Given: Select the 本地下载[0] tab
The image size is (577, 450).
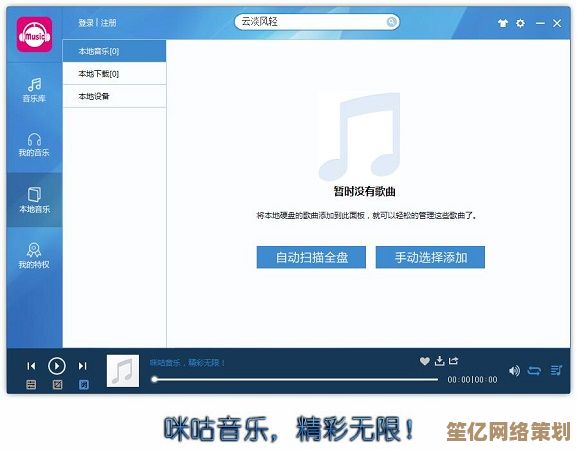Looking at the screenshot, I should click(x=114, y=74).
